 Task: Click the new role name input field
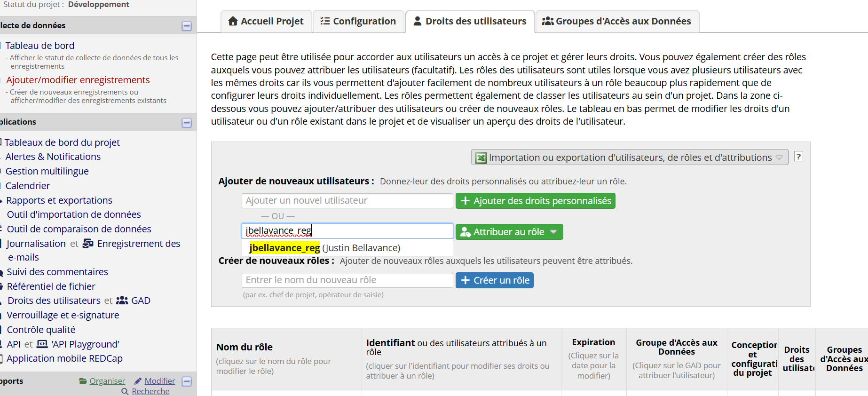(347, 280)
